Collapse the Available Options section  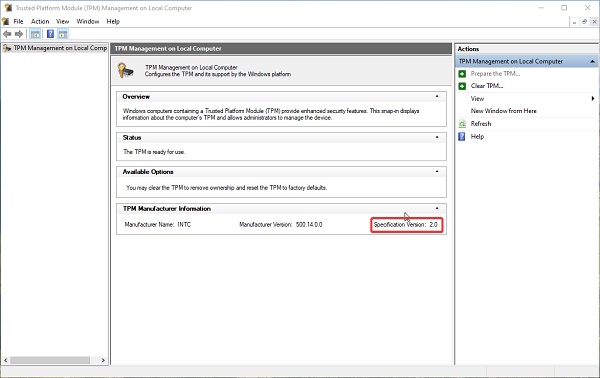click(x=437, y=172)
